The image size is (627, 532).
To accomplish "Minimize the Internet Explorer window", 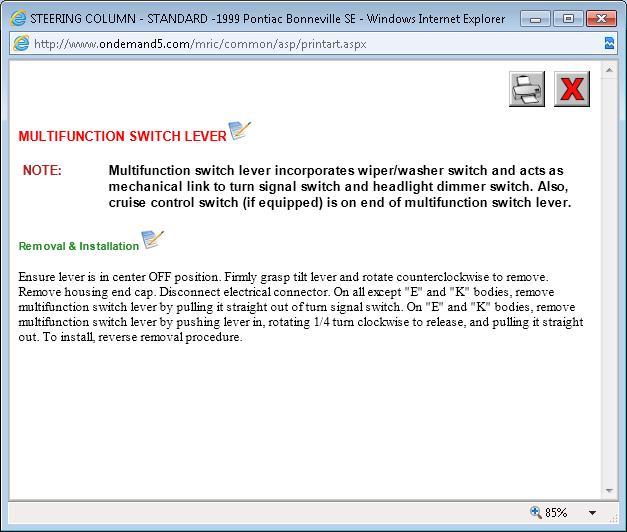I will [535, 19].
